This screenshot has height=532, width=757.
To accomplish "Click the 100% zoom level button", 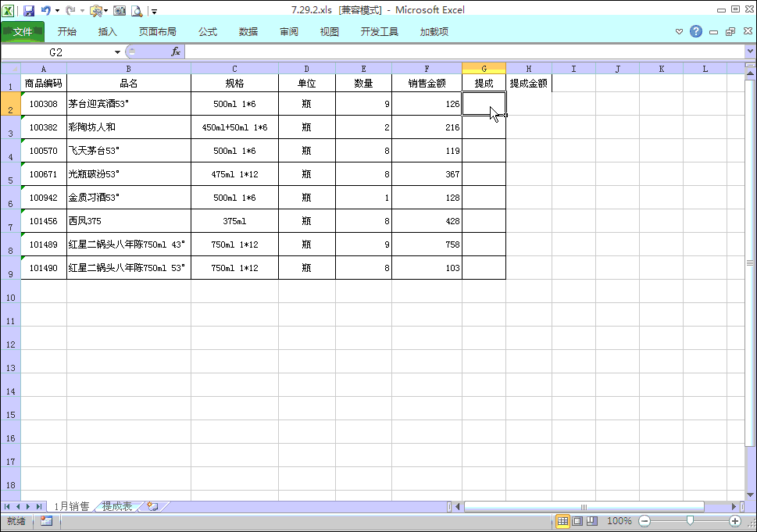I will point(620,520).
